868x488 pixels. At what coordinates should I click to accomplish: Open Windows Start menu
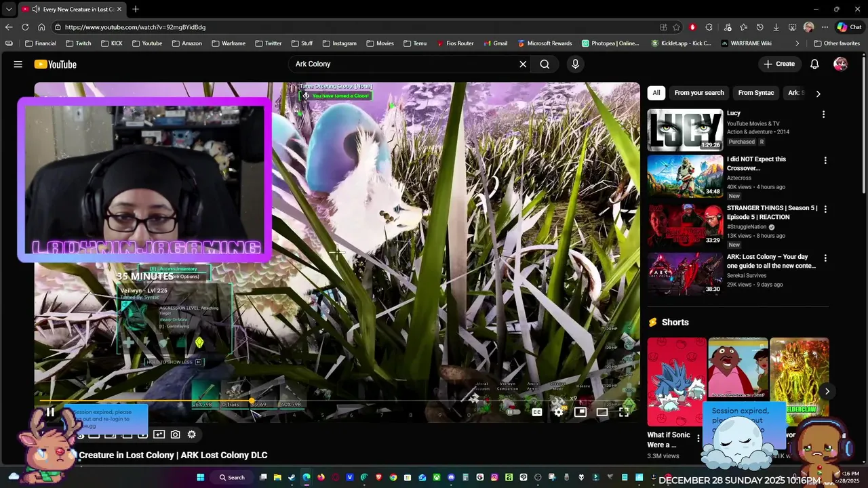pyautogui.click(x=201, y=477)
